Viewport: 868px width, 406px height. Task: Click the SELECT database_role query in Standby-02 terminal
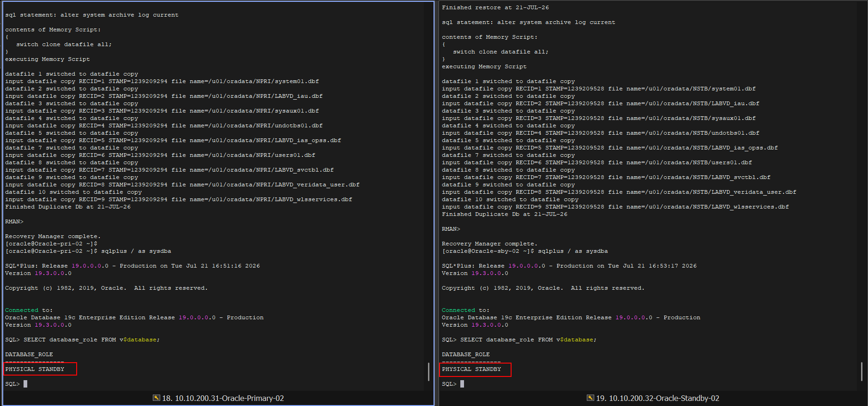point(519,340)
